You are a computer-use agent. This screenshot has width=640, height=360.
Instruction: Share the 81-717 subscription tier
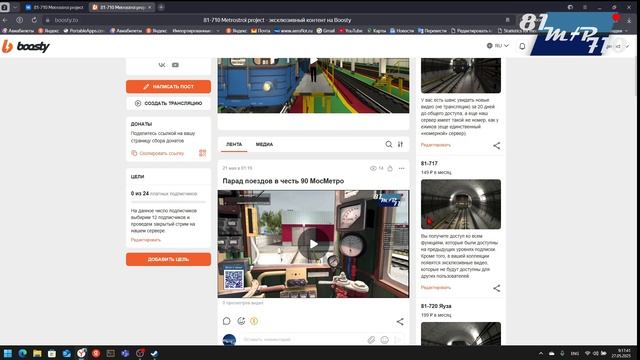click(496, 288)
